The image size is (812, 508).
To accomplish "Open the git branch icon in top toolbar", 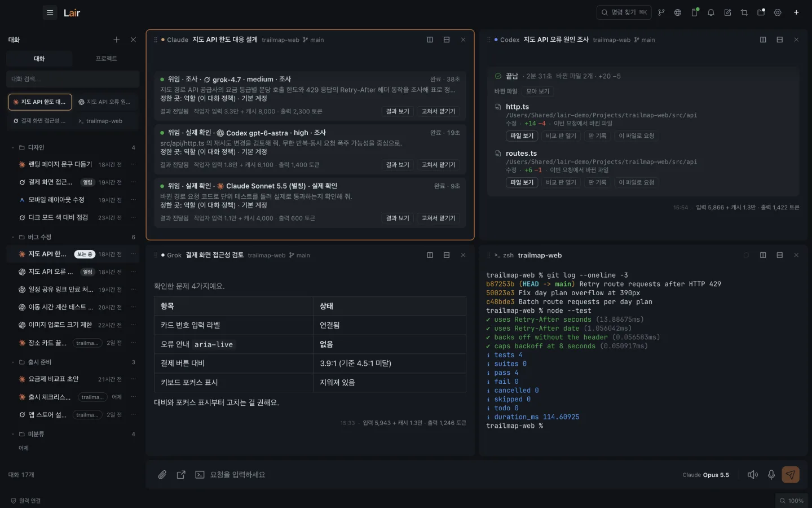I will pyautogui.click(x=661, y=12).
